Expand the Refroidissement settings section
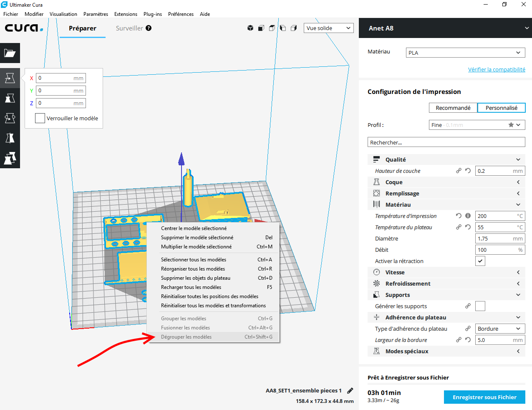The width and height of the screenshot is (532, 410). coord(446,283)
